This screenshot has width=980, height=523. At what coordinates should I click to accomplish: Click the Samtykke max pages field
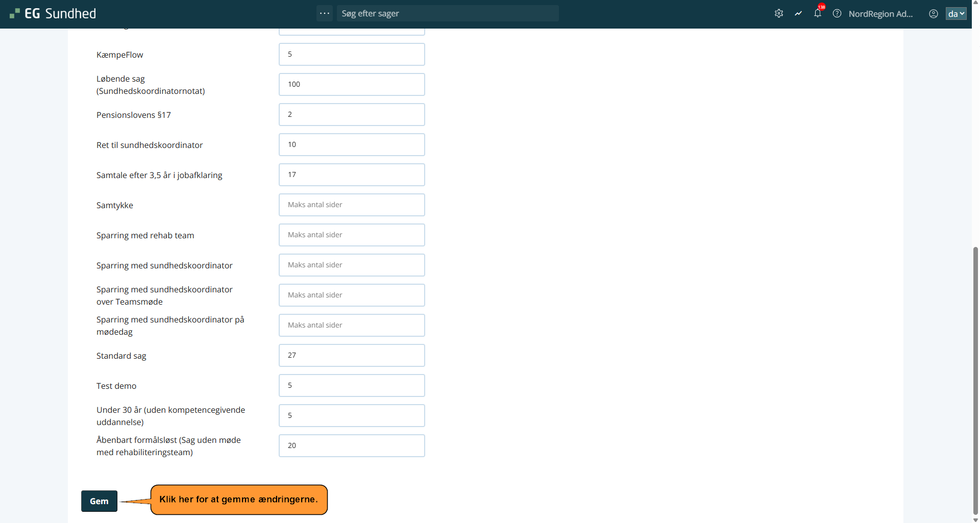pyautogui.click(x=352, y=205)
